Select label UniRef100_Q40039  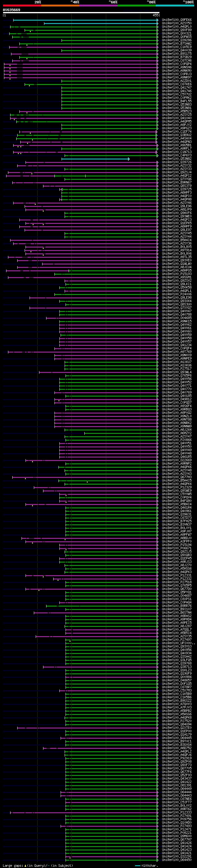point(177,50)
